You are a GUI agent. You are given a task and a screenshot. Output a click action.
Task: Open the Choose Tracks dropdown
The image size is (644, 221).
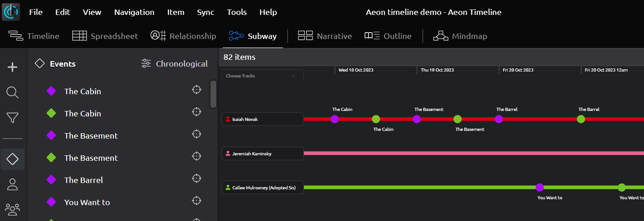263,76
